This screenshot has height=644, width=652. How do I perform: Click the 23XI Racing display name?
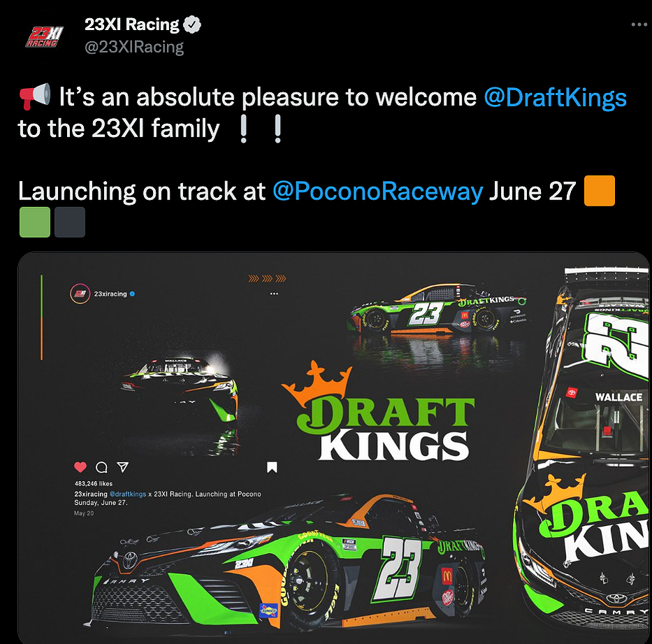(132, 24)
